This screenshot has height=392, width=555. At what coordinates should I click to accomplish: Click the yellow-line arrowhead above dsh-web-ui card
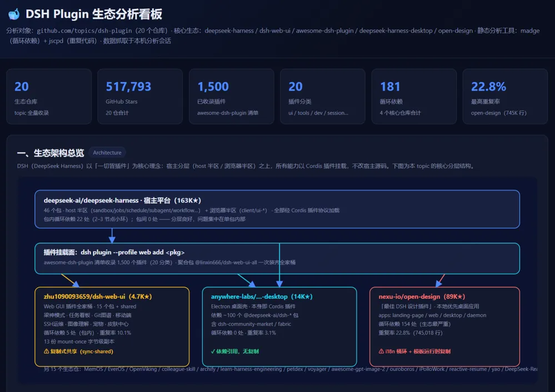point(76,284)
